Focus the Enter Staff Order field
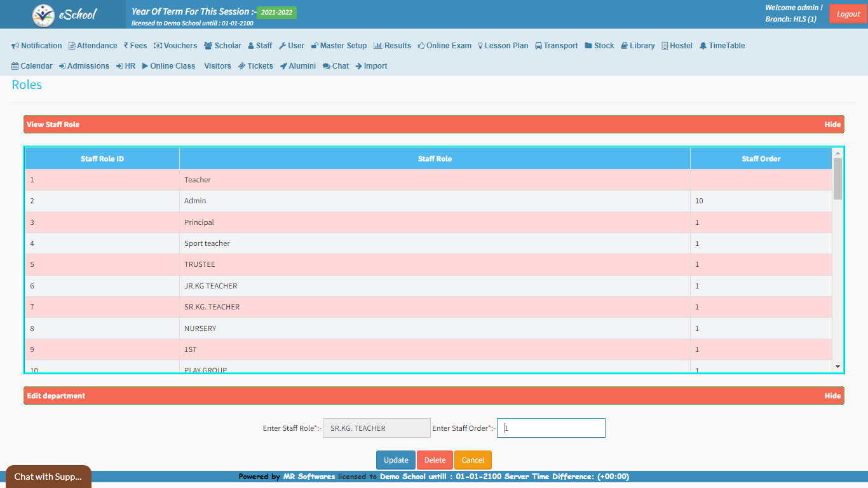This screenshot has width=868, height=488. pyautogui.click(x=551, y=428)
